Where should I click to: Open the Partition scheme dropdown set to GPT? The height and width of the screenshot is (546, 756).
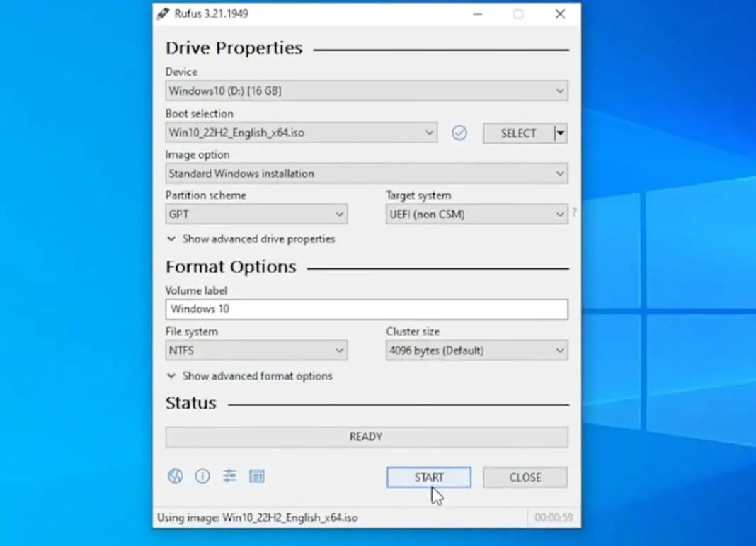click(256, 214)
